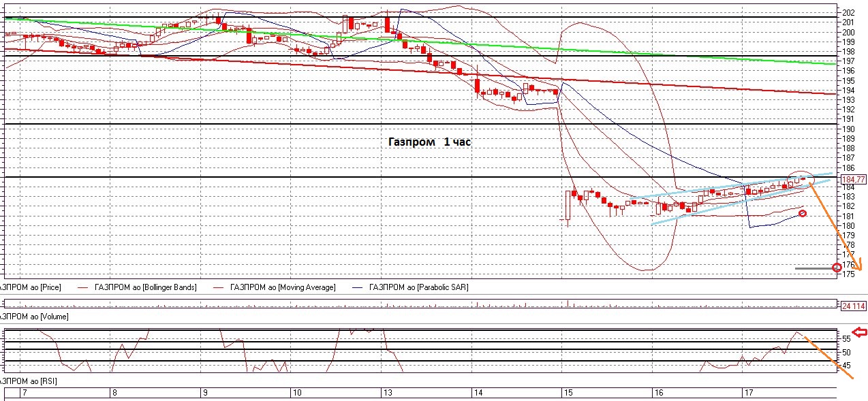Select date label 10 on the time axis
The height and width of the screenshot is (401, 868).
coord(296,394)
